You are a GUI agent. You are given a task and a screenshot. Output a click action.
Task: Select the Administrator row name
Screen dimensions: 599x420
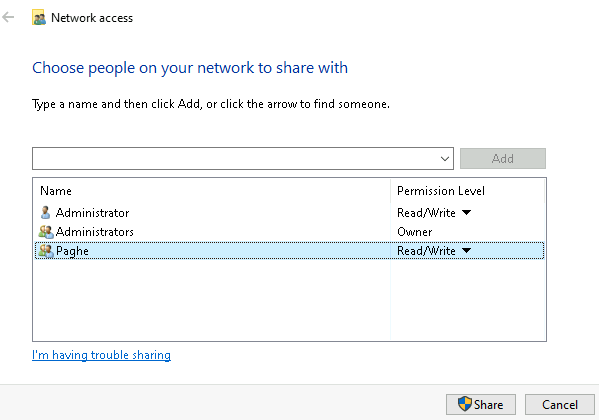pos(92,212)
